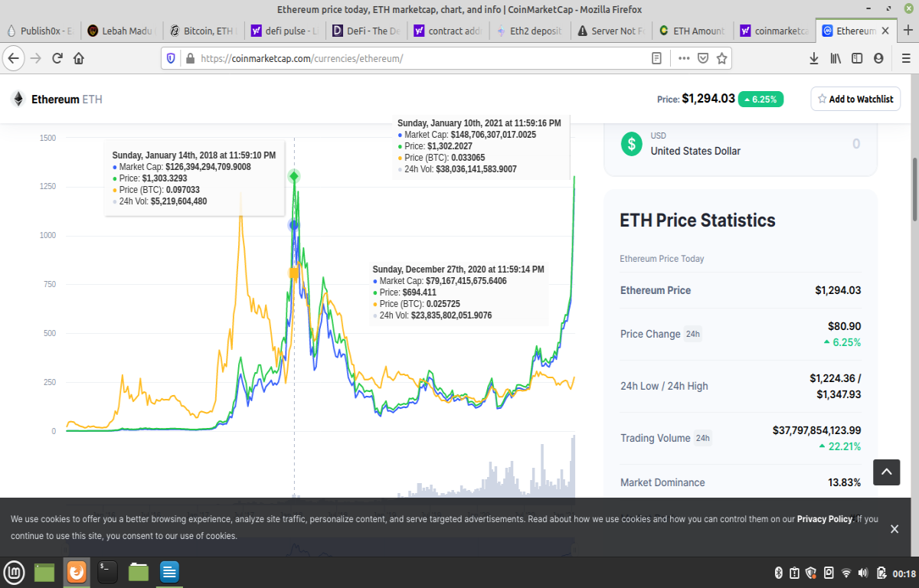Image resolution: width=919 pixels, height=588 pixels.
Task: Open the update manager shield tray icon
Action: click(812, 573)
